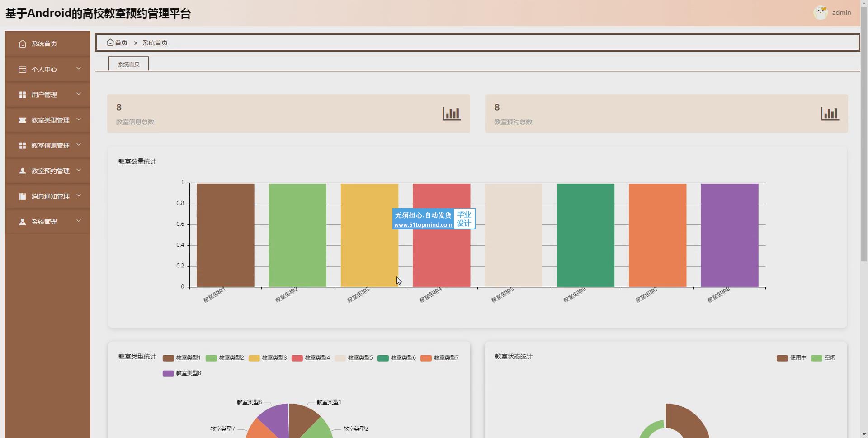Toggle 教室类型2 legend swatch
Viewport: 868px width, 438px height.
211,358
